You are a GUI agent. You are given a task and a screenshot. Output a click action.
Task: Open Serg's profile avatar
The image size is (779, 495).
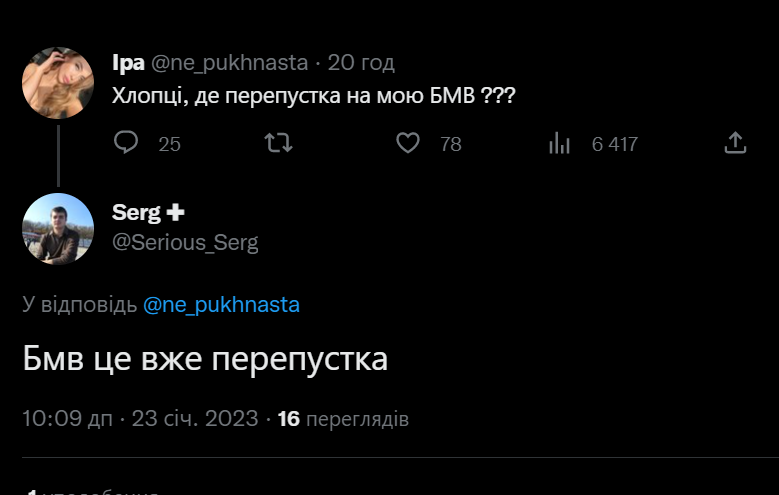58,229
